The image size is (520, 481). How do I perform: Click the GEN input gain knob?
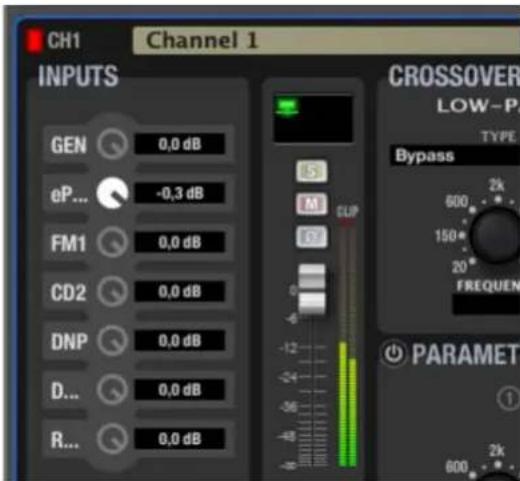[x=112, y=145]
